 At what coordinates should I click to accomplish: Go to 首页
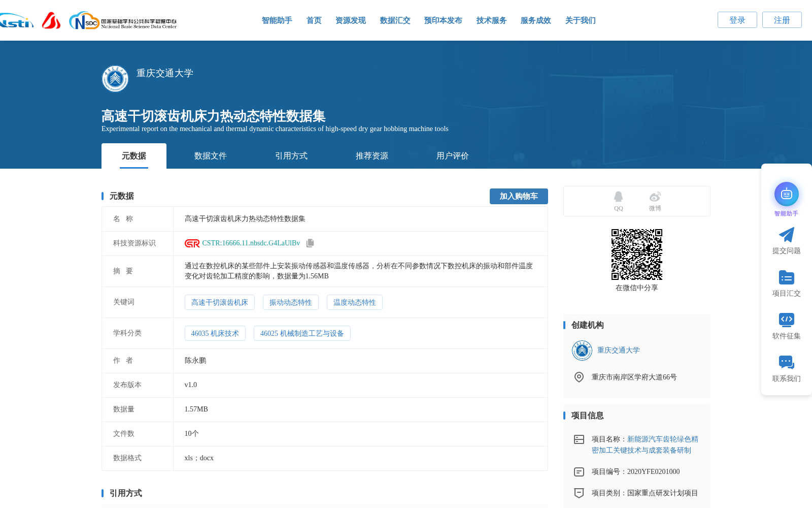tap(314, 20)
